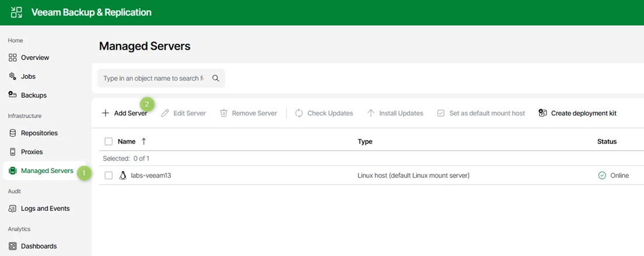Click the Repositories database icon
The width and height of the screenshot is (644, 256).
12,133
